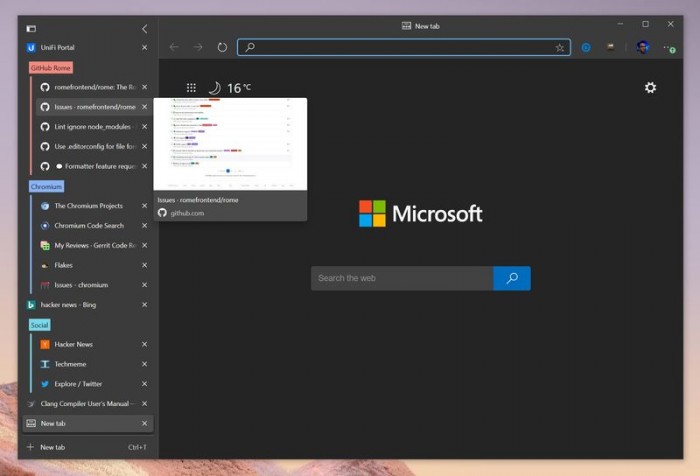Click the weather moon temperature widget
The image size is (700, 476).
229,88
